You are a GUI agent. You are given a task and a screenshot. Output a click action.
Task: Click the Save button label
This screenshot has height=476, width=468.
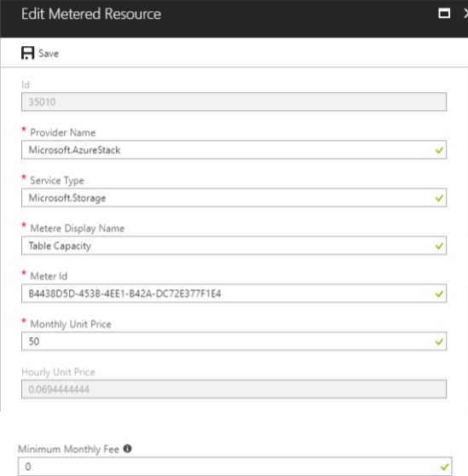[x=49, y=54]
